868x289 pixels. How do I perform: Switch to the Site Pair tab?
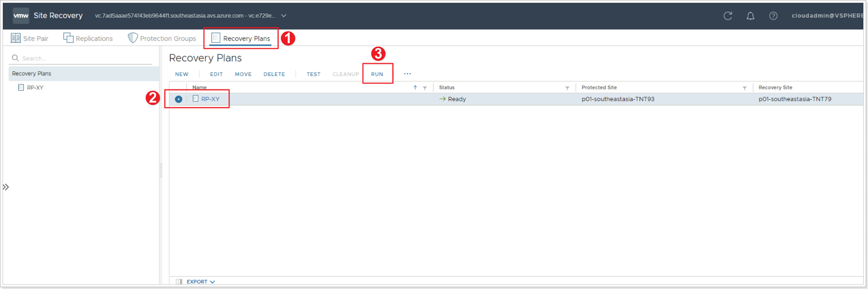[29, 38]
